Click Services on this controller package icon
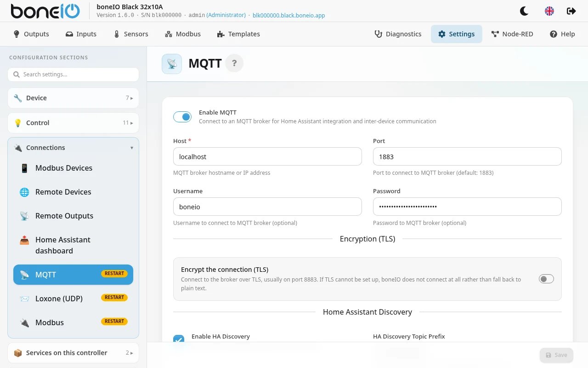This screenshot has height=368, width=588. pos(18,353)
